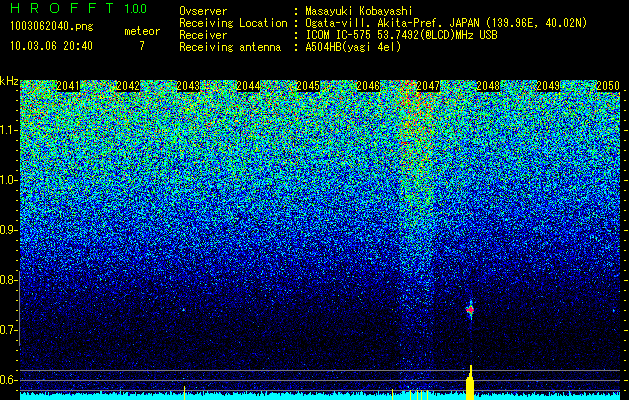
Task: Click time marker 2046
Action: point(368,86)
